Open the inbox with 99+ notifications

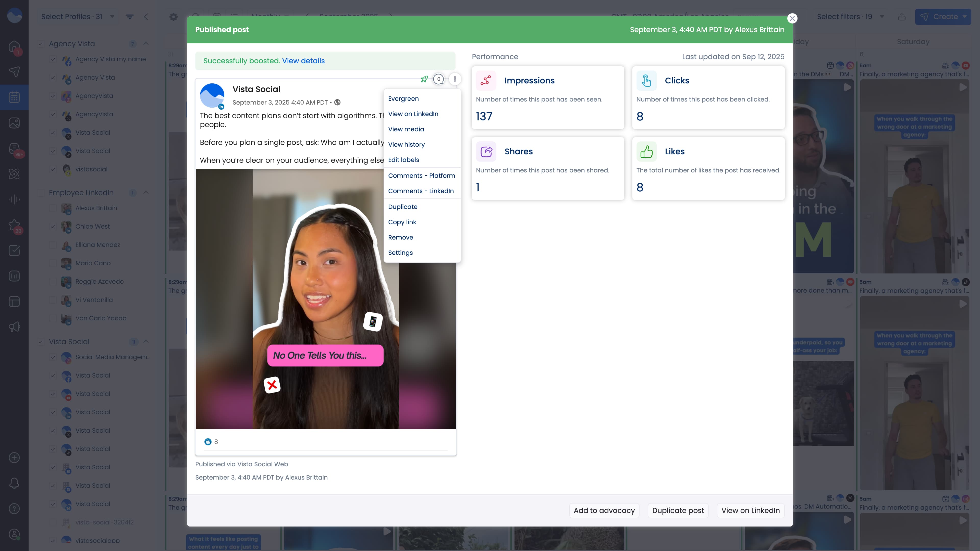pos(14,148)
